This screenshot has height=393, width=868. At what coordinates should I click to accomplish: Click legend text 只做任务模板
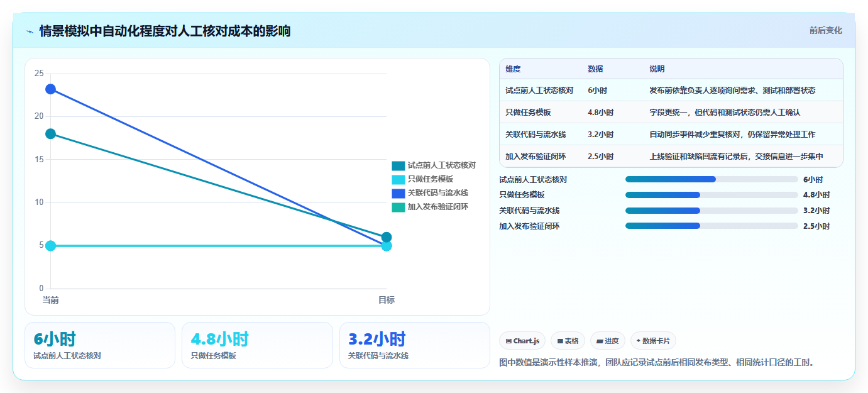pos(431,180)
